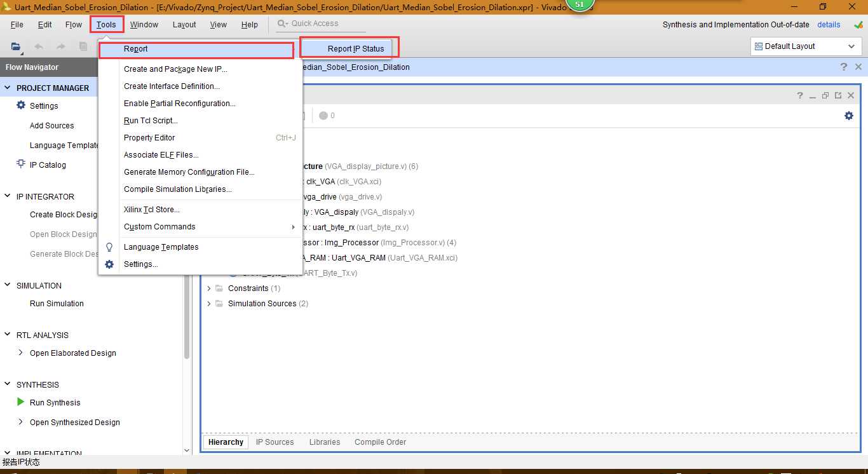The image size is (868, 474).
Task: Restore the Sources panel with the overlapping-squares icon
Action: pyautogui.click(x=825, y=95)
